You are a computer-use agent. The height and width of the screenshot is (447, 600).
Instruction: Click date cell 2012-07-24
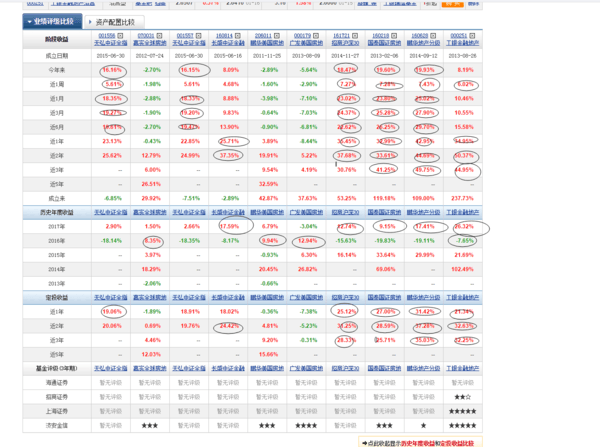tap(150, 56)
